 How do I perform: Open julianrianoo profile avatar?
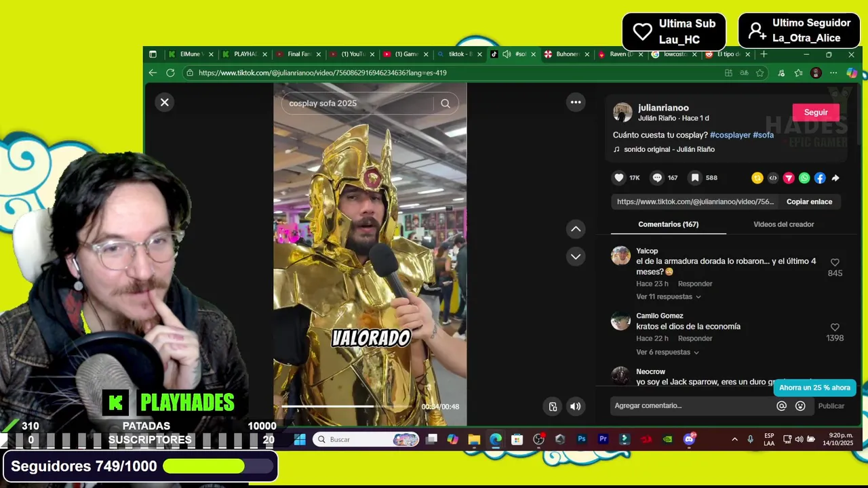point(623,113)
